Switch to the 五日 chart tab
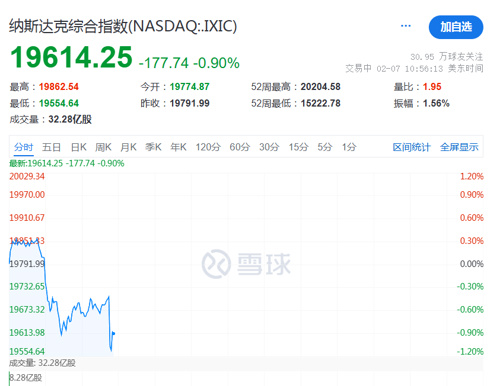The width and height of the screenshot is (500, 386). tap(51, 147)
